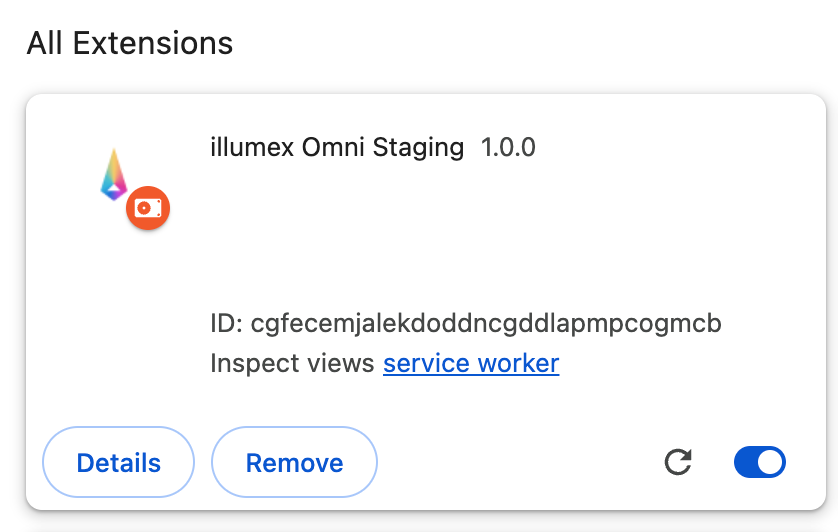
Task: Click the extension ID string
Action: 486,324
